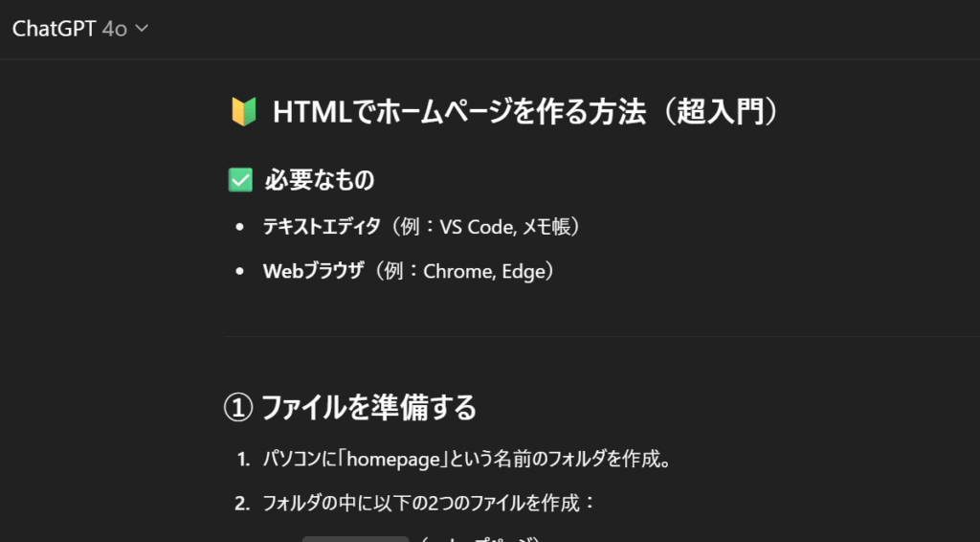980x542 pixels.
Task: Click the green-yellow beginner mark emoji icon
Action: pos(242,113)
